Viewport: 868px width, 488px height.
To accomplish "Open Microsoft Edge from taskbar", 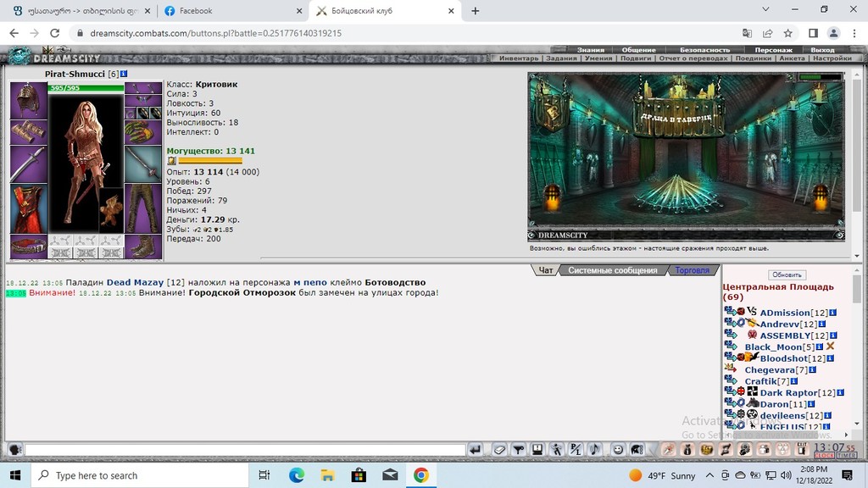I will [x=296, y=475].
